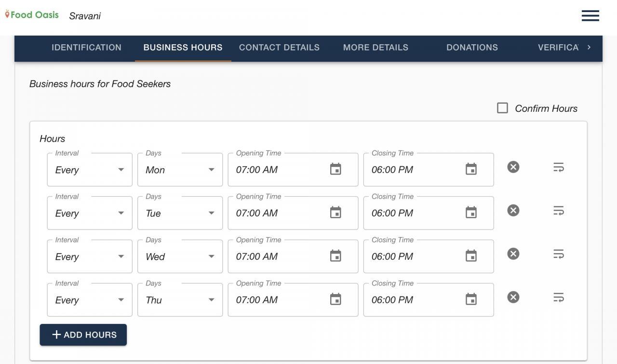
Task: Open calendar icon for Tuesday closing time
Action: click(x=471, y=213)
